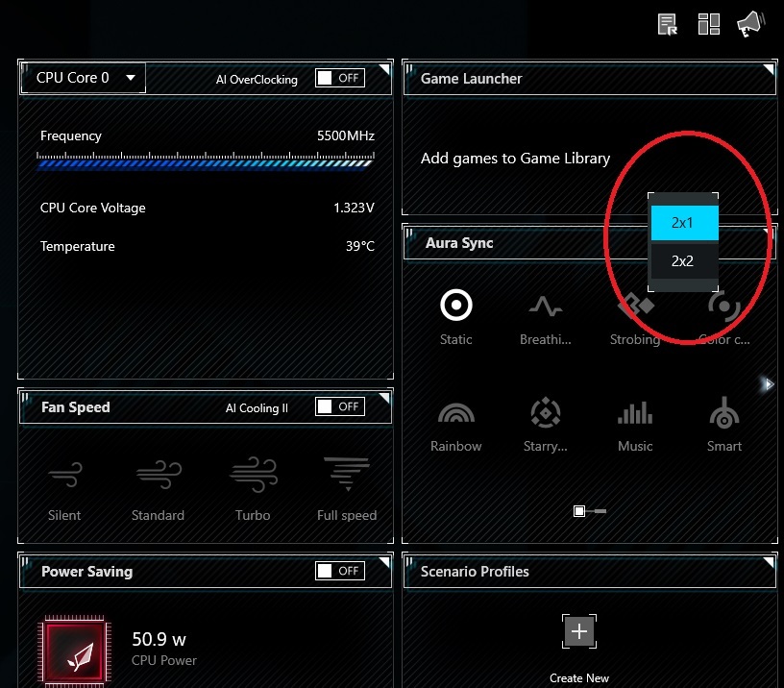The height and width of the screenshot is (688, 784).
Task: Click the "CPU Power" caption
Action: tap(164, 660)
